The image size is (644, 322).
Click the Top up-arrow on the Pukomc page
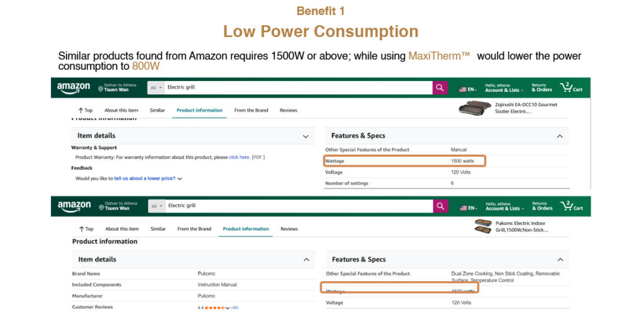82,229
